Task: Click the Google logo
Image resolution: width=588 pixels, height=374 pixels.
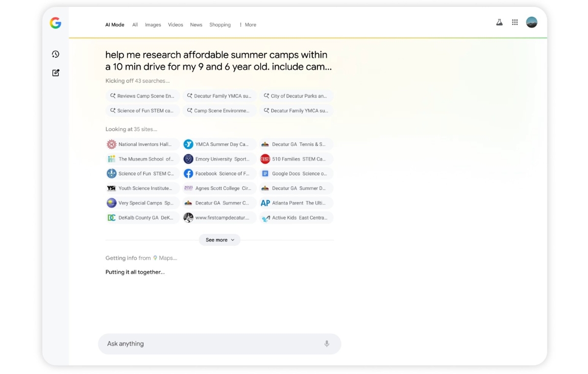Action: 55,23
